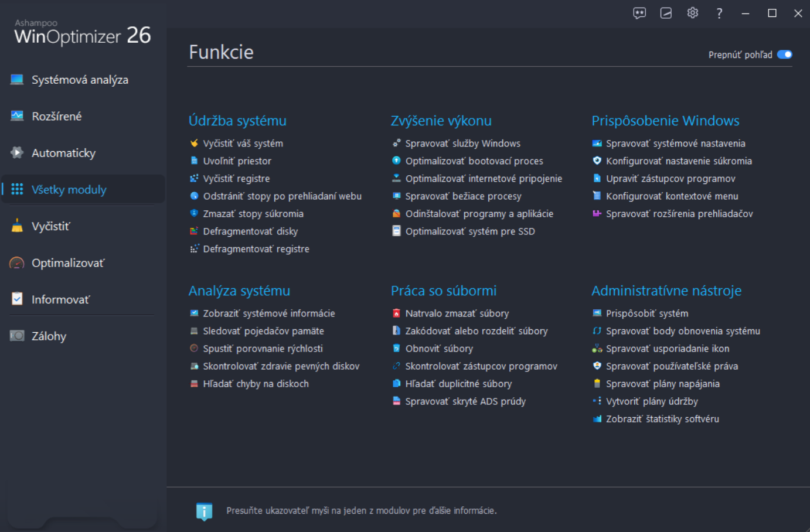Open Upraviť zástupcov programov
The width and height of the screenshot is (810, 532).
point(671,179)
